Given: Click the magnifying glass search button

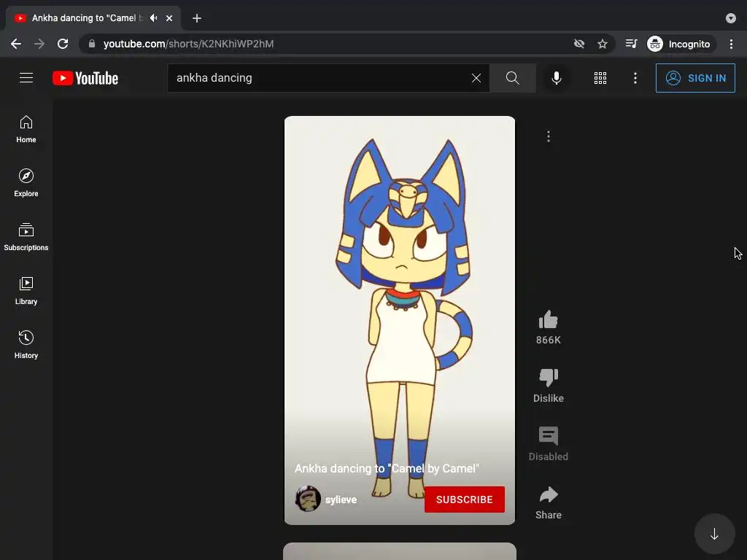Looking at the screenshot, I should click(513, 78).
